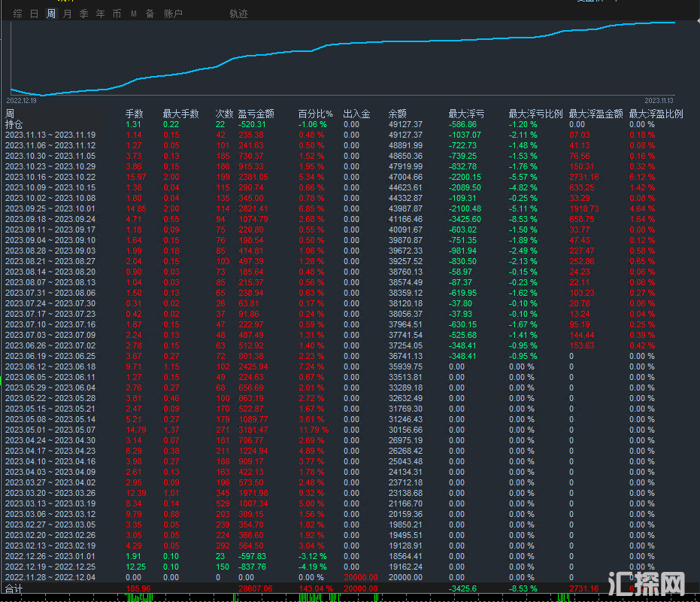The width and height of the screenshot is (700, 602).
Task: Click the 手数 lots column header
Action: (134, 114)
